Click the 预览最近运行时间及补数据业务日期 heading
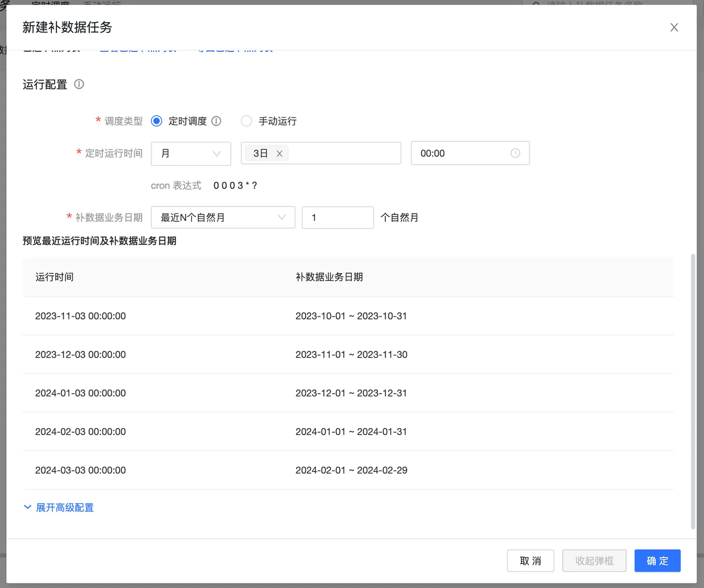The height and width of the screenshot is (588, 704). 100,241
